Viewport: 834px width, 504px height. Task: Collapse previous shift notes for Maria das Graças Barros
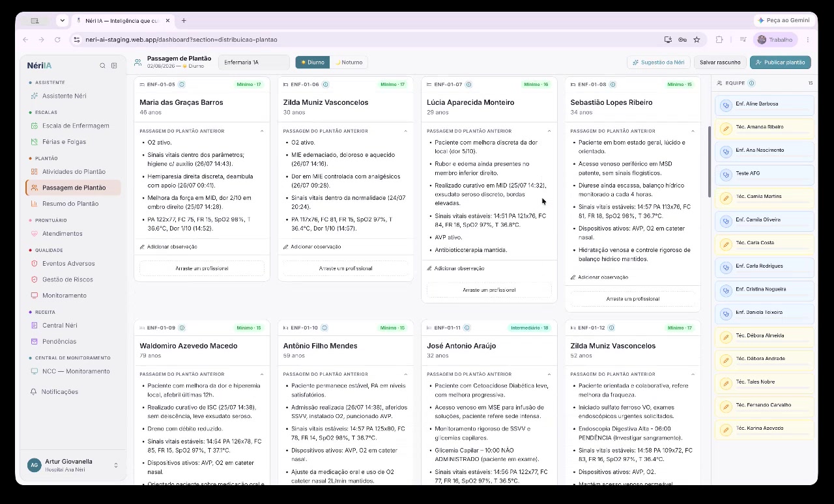click(262, 131)
